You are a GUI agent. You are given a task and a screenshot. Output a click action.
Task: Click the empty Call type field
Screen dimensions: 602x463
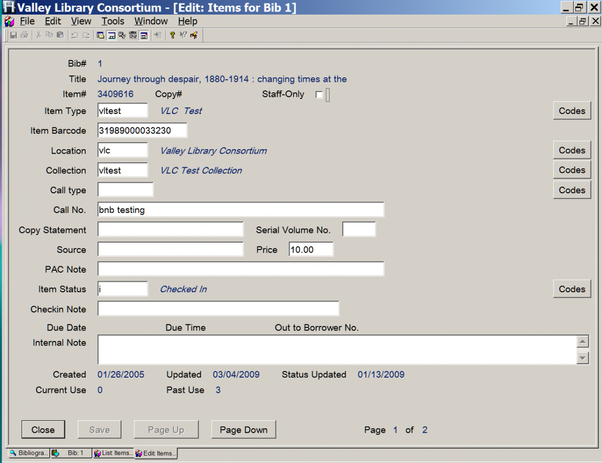click(x=125, y=190)
